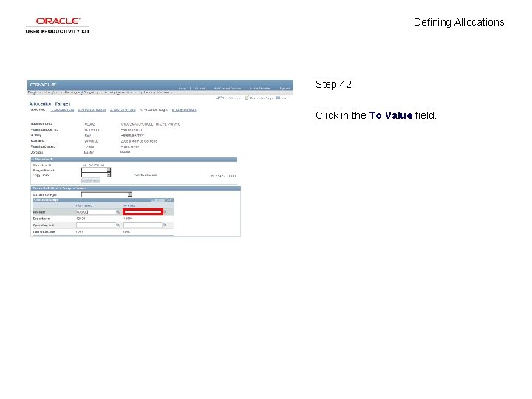Go to page 5 link

pos(184,109)
